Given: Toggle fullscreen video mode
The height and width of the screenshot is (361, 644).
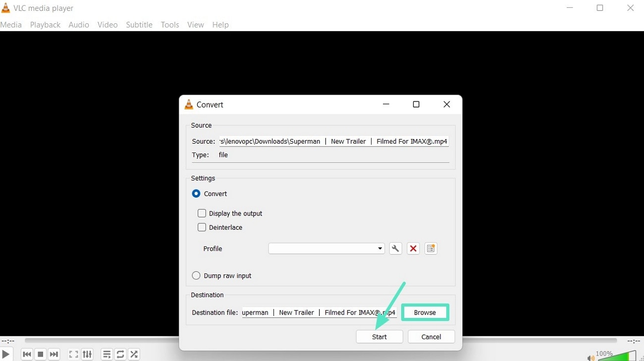Looking at the screenshot, I should point(73,354).
